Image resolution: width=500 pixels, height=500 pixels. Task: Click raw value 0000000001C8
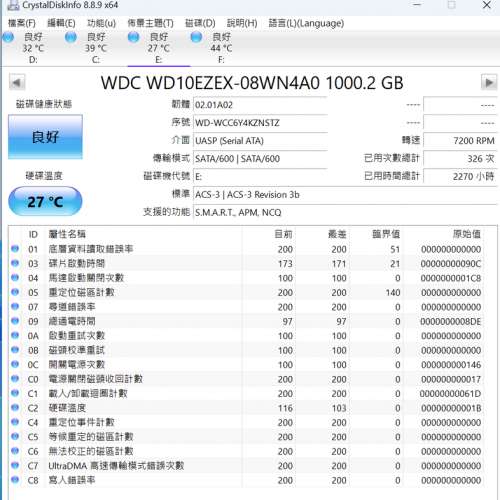[x=450, y=278]
